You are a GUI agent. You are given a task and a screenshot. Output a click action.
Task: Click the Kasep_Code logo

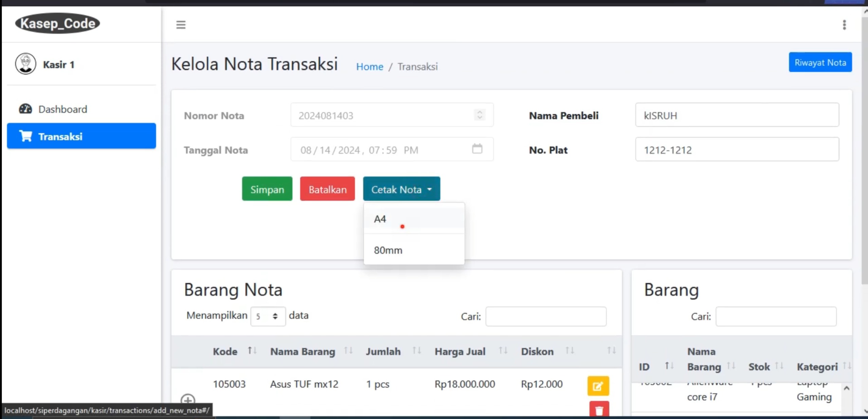tap(57, 23)
